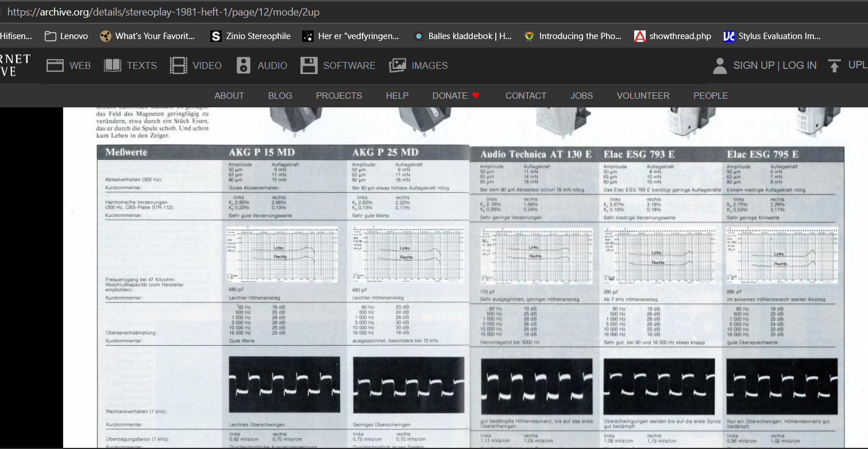Click the Elac ESG 795 E heading
Viewport: 868px width, 449px height.
762,154
